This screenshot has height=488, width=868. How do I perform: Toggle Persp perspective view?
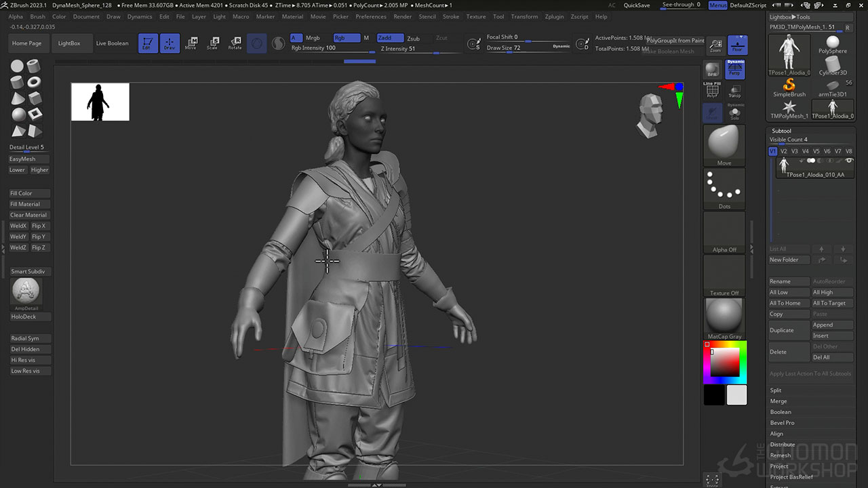(x=735, y=68)
